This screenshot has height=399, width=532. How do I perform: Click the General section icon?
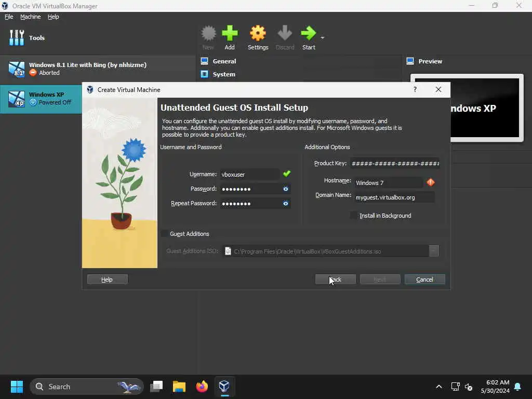204,61
